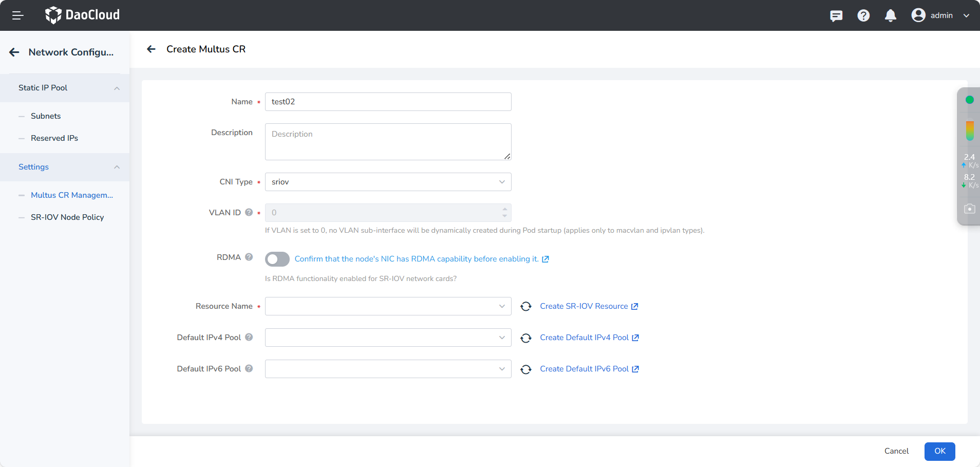Click the back arrow beside Create Multus CR

point(151,49)
